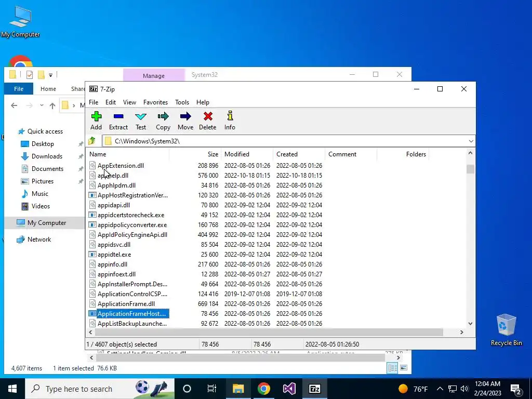
Task: Sort files by Name column
Action: click(128, 154)
